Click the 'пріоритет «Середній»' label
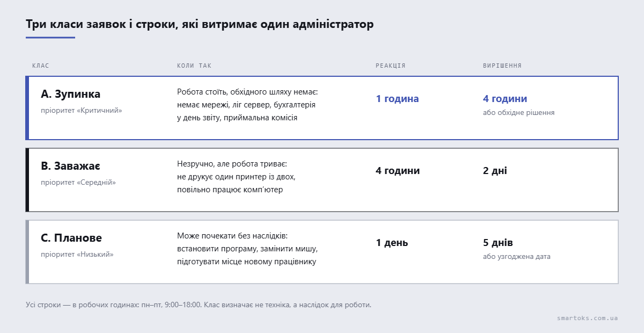The width and height of the screenshot is (644, 333). [78, 182]
